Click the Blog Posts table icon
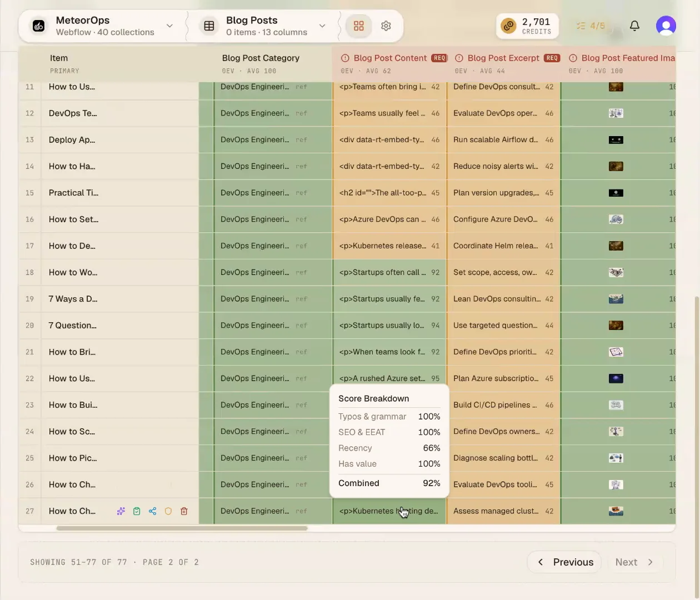The width and height of the screenshot is (700, 600). 209,26
